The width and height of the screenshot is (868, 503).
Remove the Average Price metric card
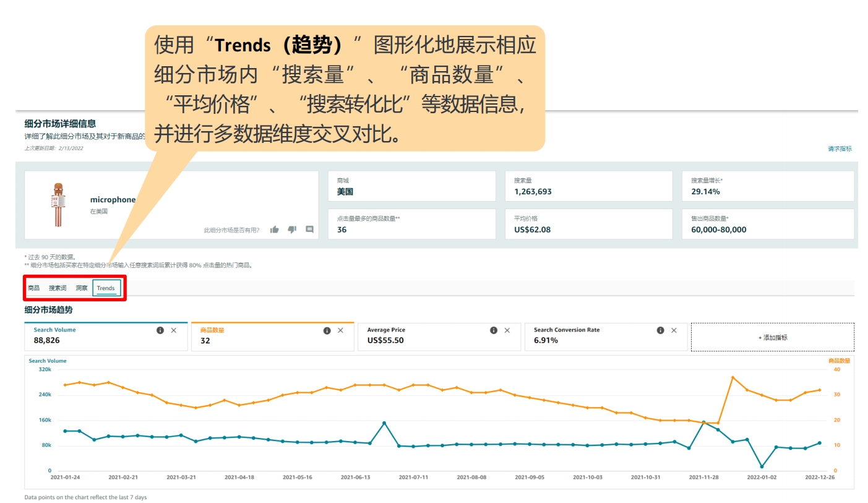pyautogui.click(x=507, y=330)
